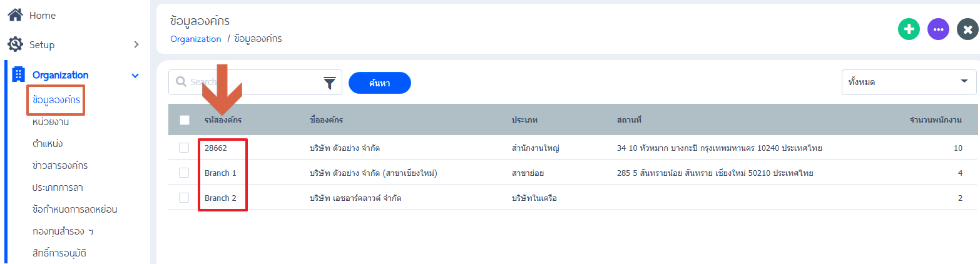This screenshot has height=264, width=980.
Task: Click the Home house icon
Action: (15, 15)
